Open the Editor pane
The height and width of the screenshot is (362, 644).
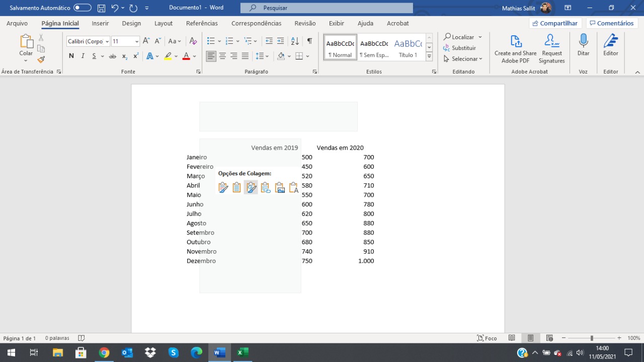point(611,46)
